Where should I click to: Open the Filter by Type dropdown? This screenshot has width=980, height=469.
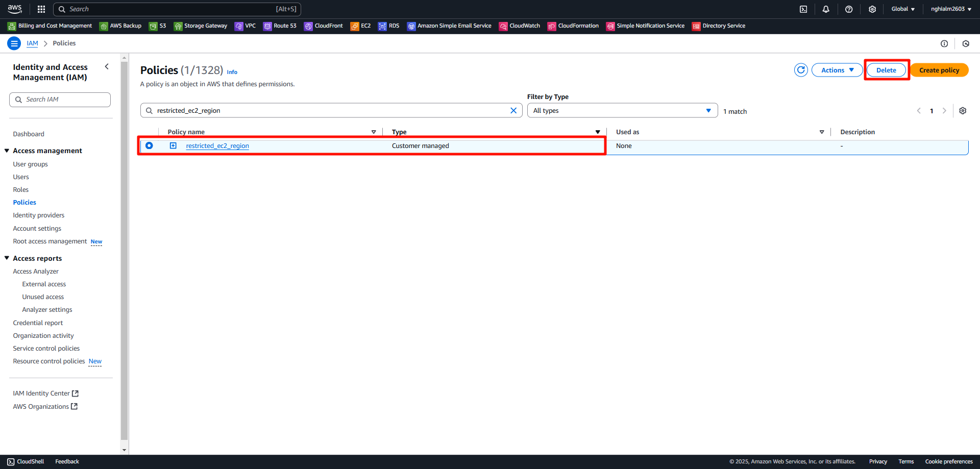(623, 111)
